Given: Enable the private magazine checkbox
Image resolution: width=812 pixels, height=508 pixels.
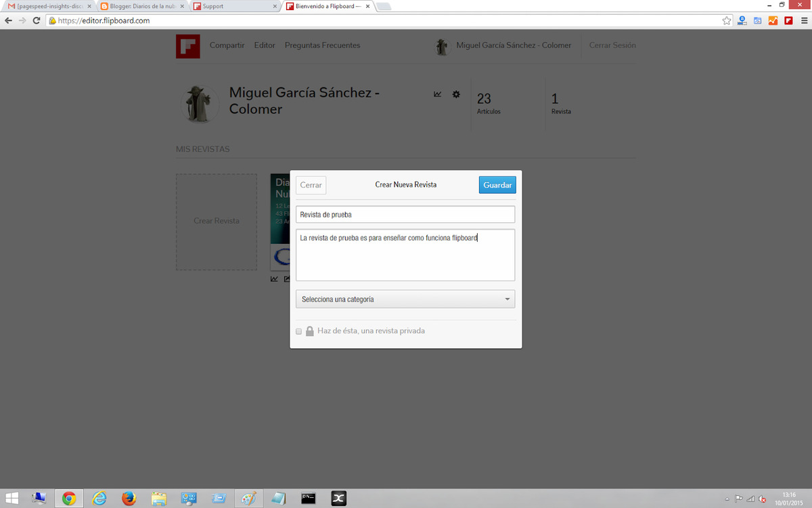Looking at the screenshot, I should coord(298,331).
